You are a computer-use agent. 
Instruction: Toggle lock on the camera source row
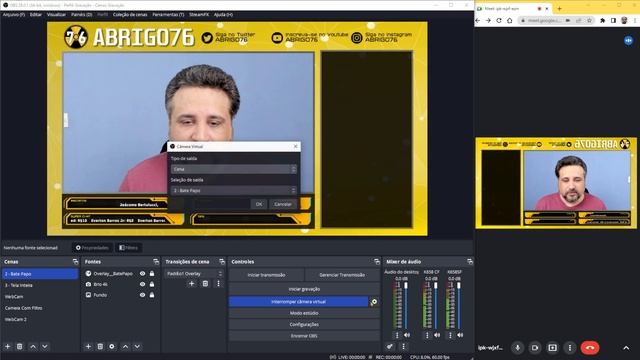pos(152,284)
